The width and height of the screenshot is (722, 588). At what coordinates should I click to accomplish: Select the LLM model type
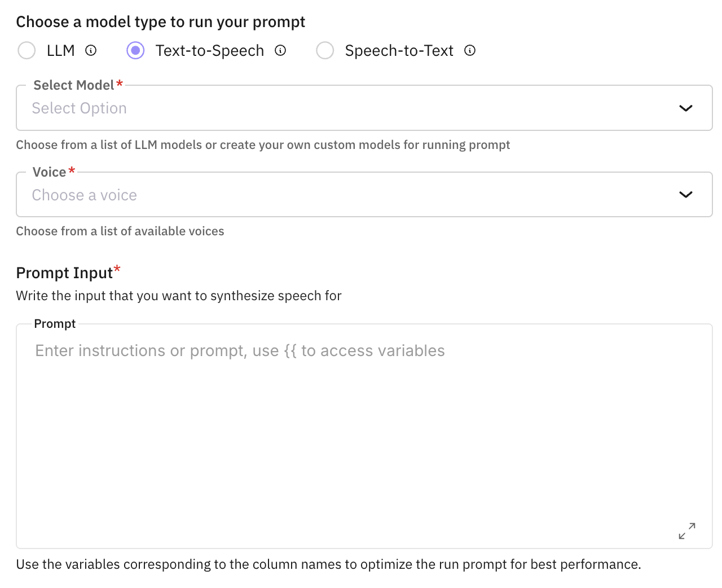27,50
